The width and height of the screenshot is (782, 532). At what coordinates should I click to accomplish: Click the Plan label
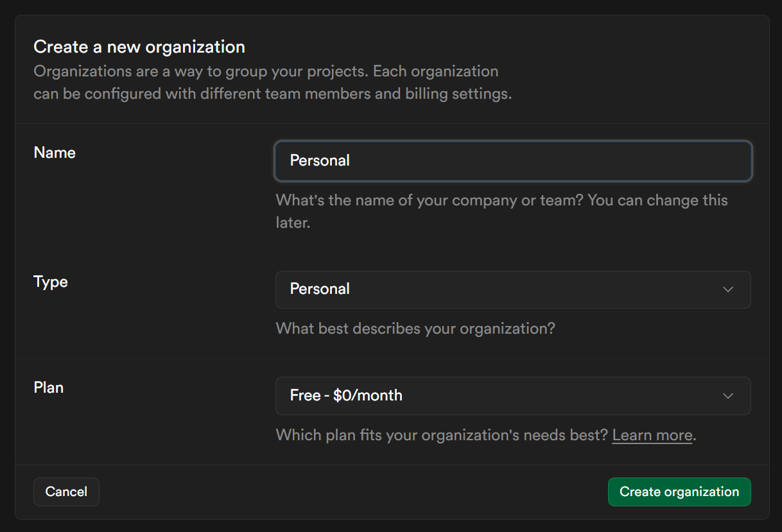click(x=48, y=388)
